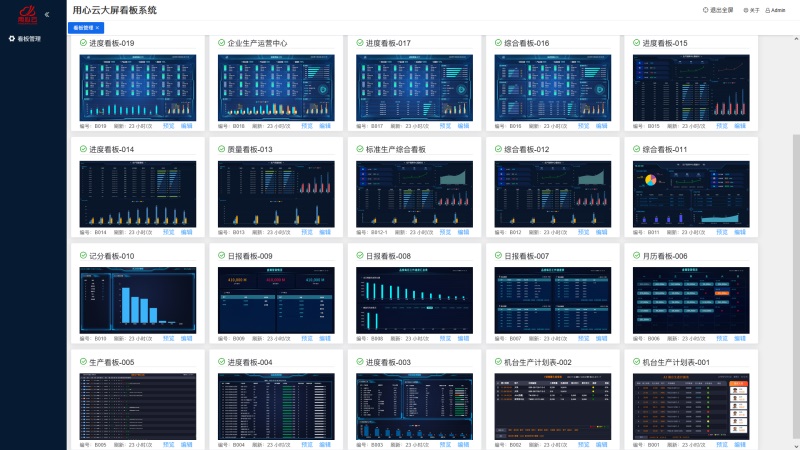Click the status check icon for 记分看板-010

coord(83,256)
